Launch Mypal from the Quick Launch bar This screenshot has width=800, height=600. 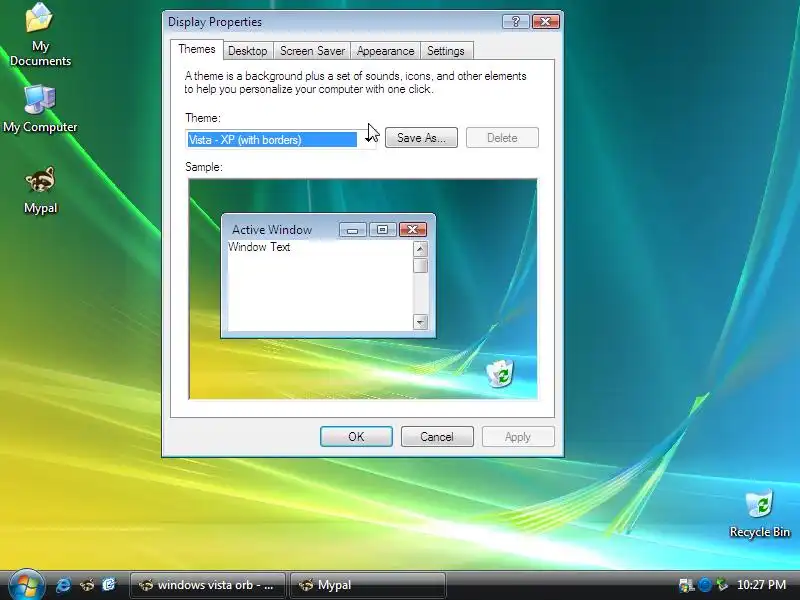pos(87,585)
